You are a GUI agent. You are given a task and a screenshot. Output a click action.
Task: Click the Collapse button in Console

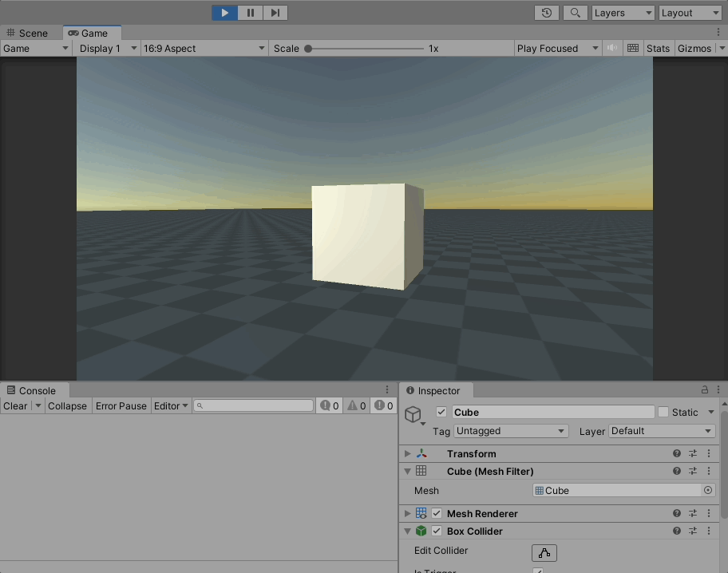click(x=67, y=405)
